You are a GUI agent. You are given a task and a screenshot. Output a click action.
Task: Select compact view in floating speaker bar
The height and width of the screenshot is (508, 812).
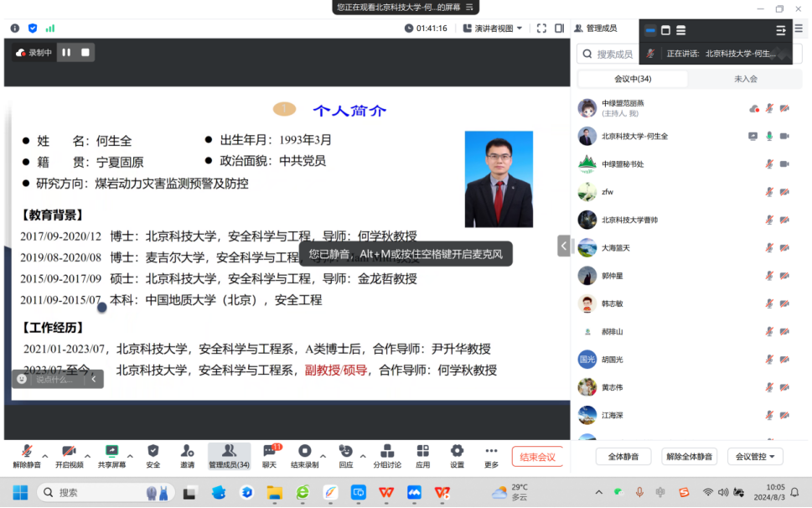pos(650,30)
